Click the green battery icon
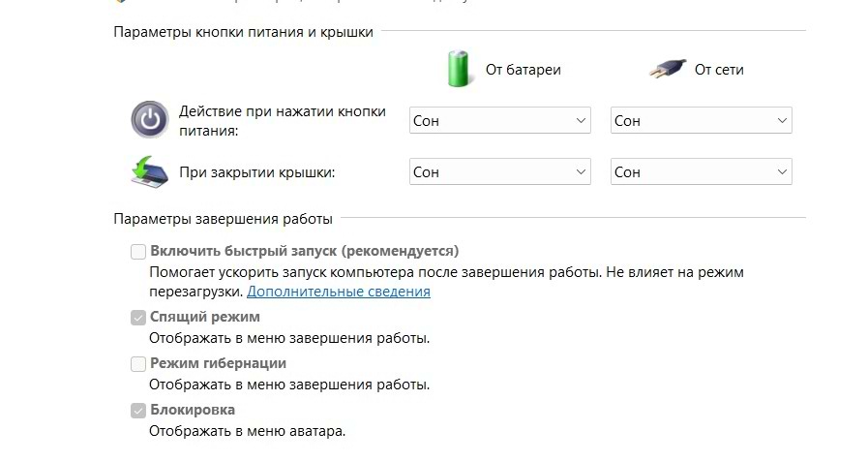Screen dimensions: 868x462 tap(459, 69)
